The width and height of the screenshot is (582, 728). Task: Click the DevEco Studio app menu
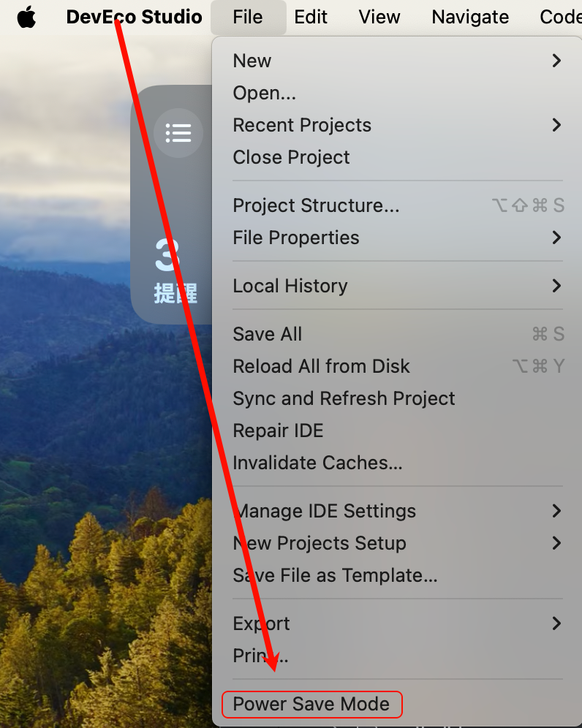coord(134,17)
